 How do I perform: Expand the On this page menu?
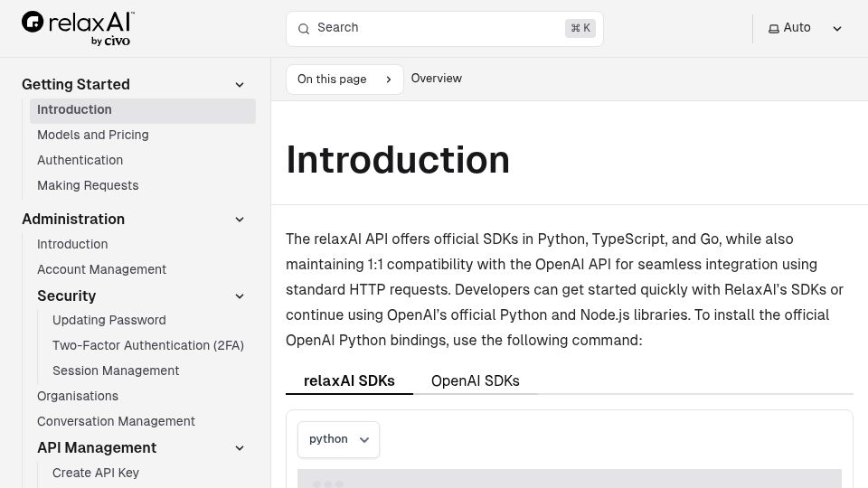(x=344, y=80)
